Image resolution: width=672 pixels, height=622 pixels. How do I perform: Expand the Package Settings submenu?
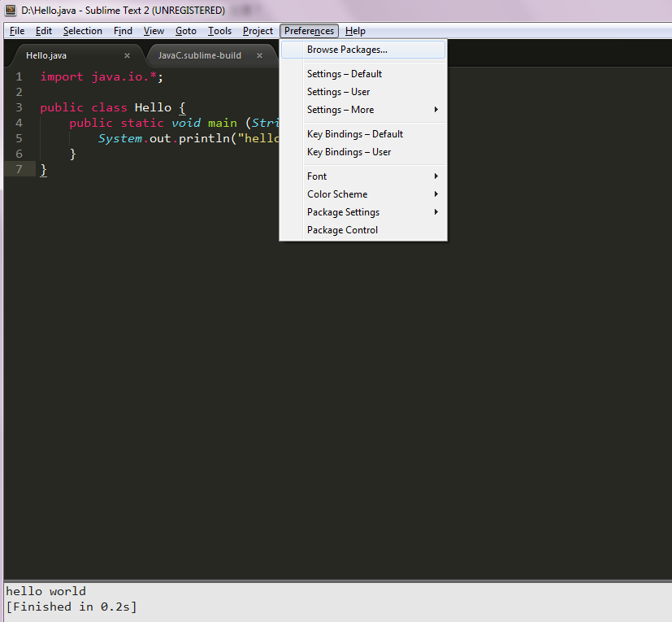pos(363,212)
